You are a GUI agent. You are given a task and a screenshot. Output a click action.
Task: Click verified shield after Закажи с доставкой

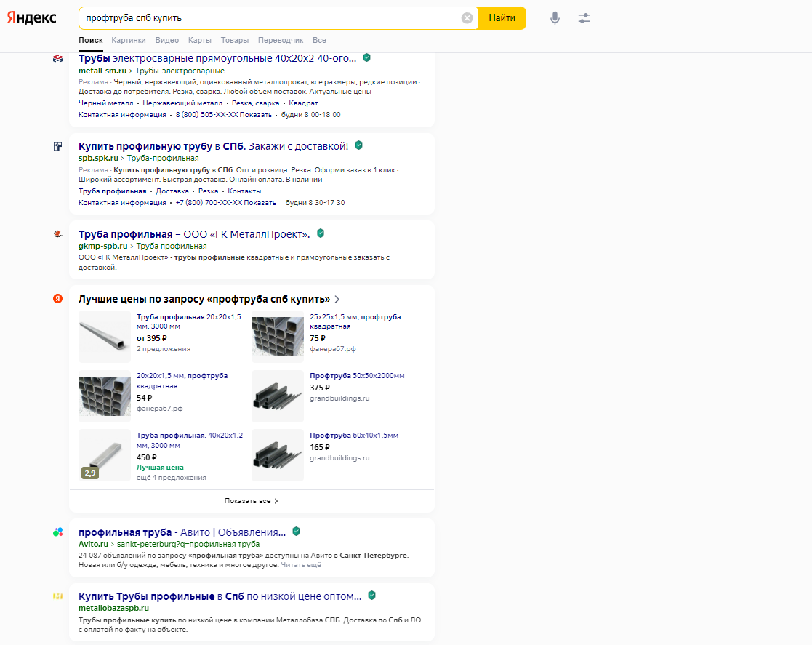(358, 145)
